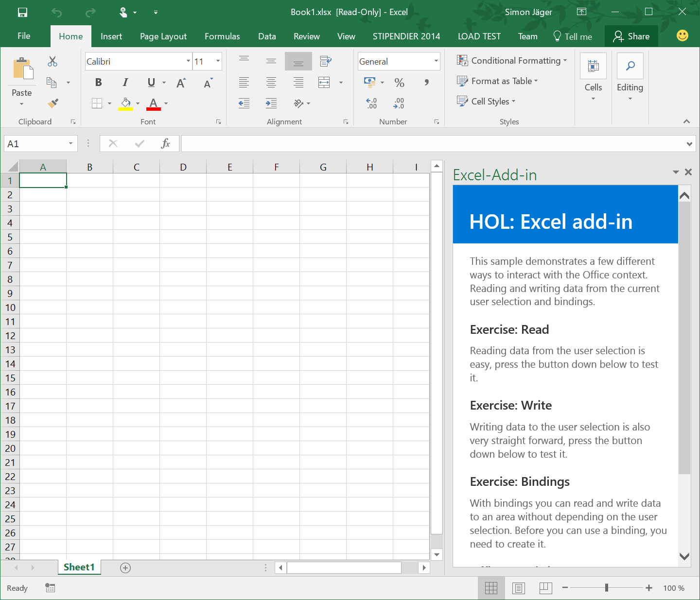Increase the cell indent
The image size is (700, 600).
pos(271,103)
